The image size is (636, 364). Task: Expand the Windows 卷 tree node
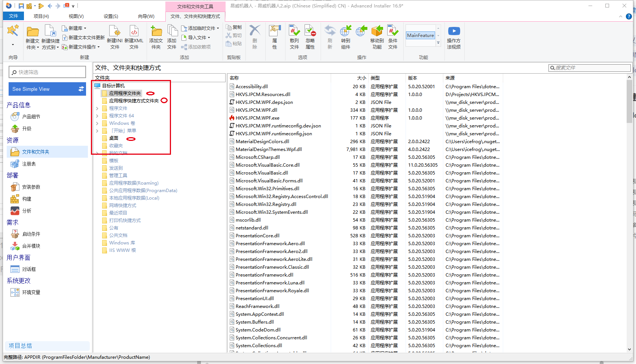(x=97, y=123)
